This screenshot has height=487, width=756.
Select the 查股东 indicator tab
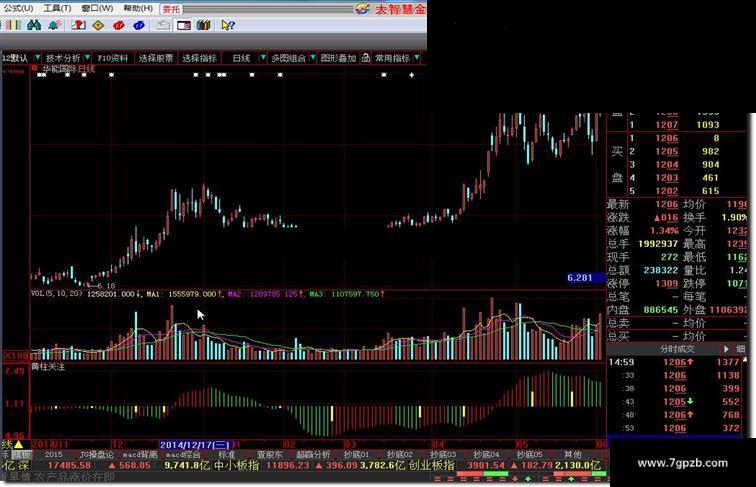point(270,455)
